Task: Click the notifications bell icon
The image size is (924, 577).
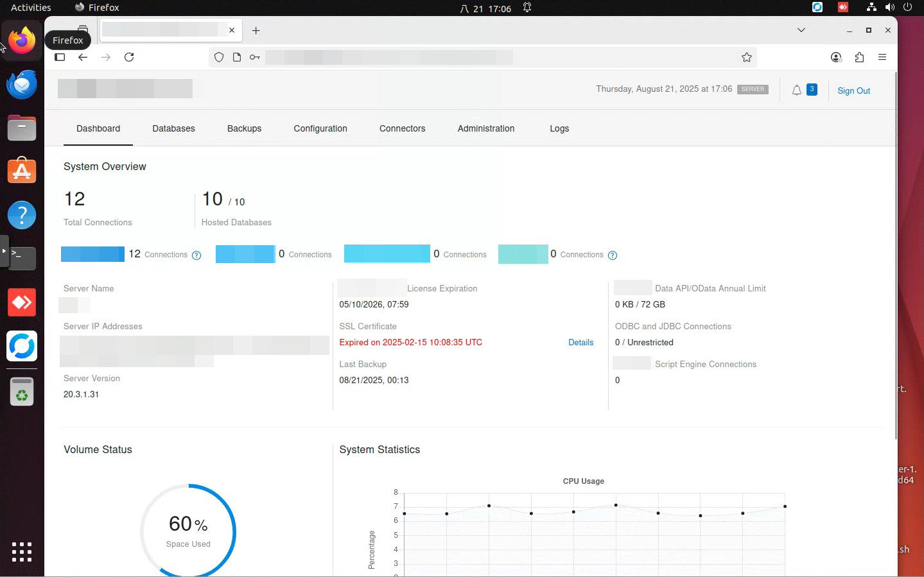Action: click(x=796, y=90)
